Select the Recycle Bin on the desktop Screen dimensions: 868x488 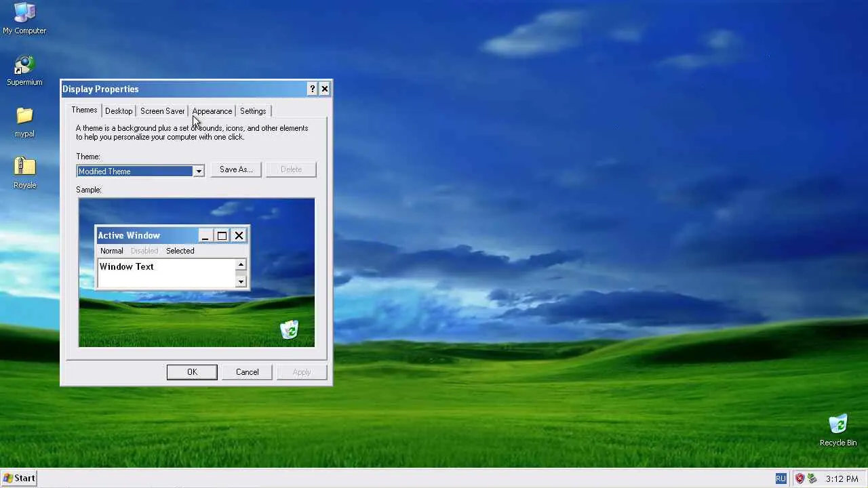[838, 430]
